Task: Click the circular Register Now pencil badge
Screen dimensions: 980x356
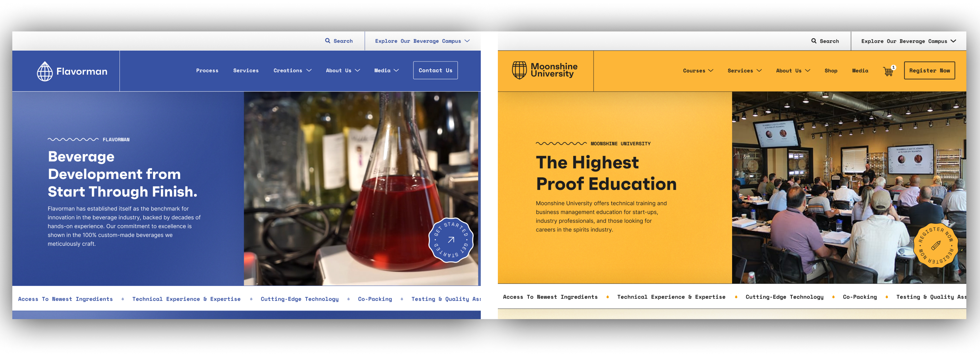Action: pyautogui.click(x=936, y=245)
